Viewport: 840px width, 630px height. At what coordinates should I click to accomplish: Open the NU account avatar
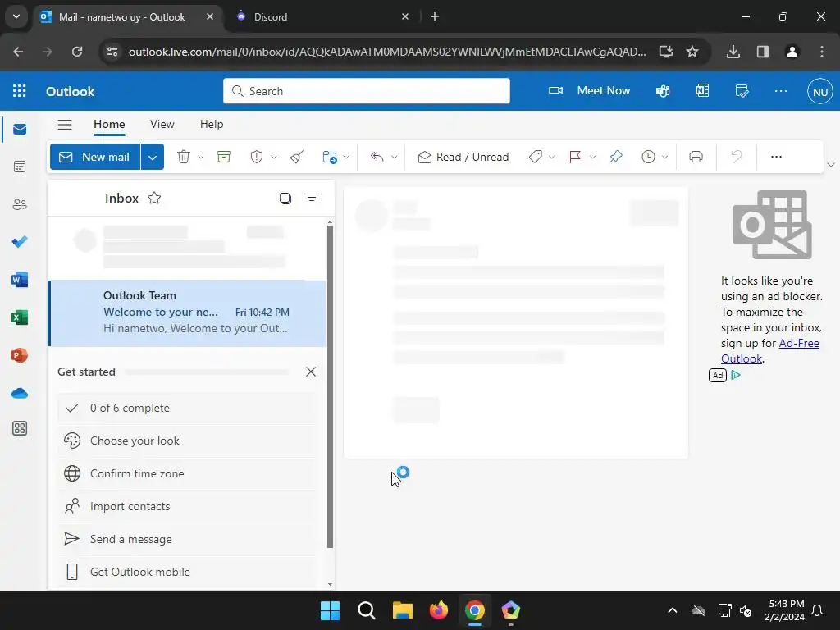(x=820, y=92)
